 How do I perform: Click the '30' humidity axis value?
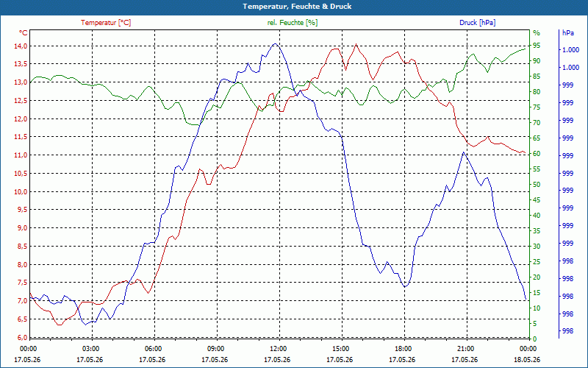click(x=537, y=247)
